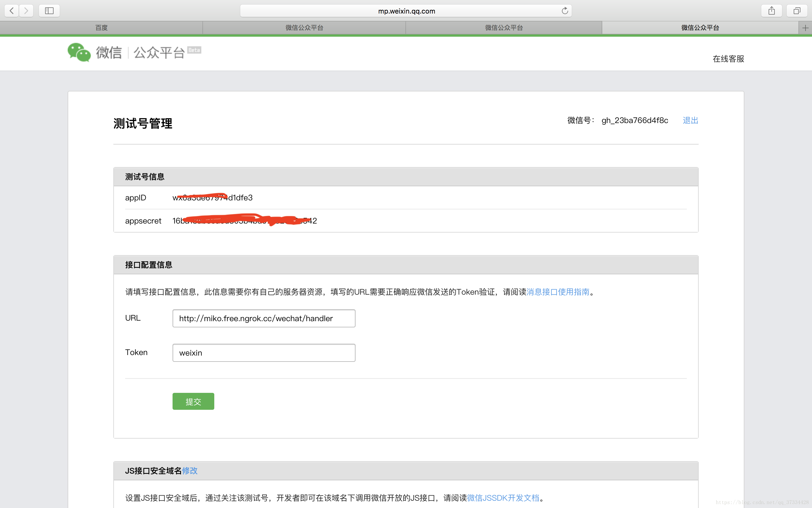Click the 测试号管理 heading
This screenshot has height=508, width=812.
click(x=143, y=123)
